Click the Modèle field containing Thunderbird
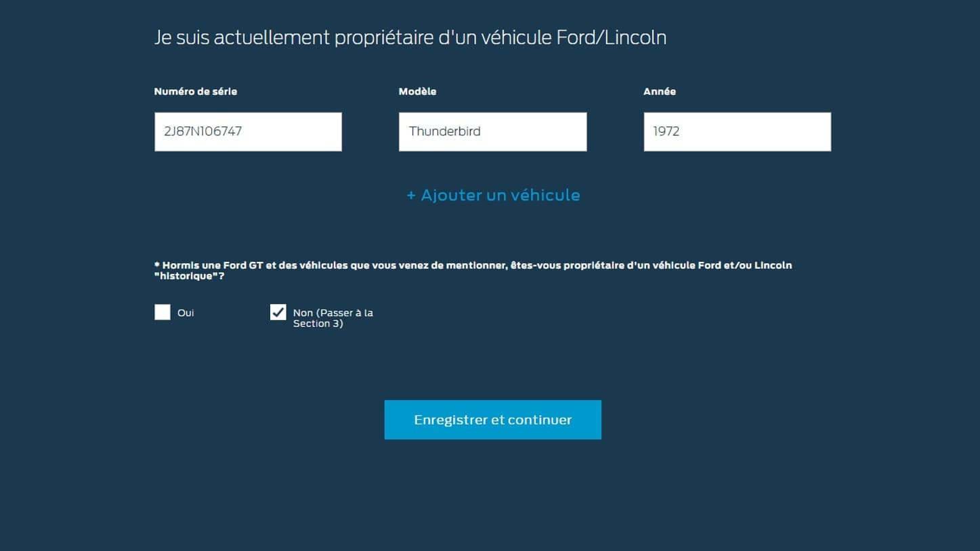Viewport: 980px width, 551px height. (492, 131)
